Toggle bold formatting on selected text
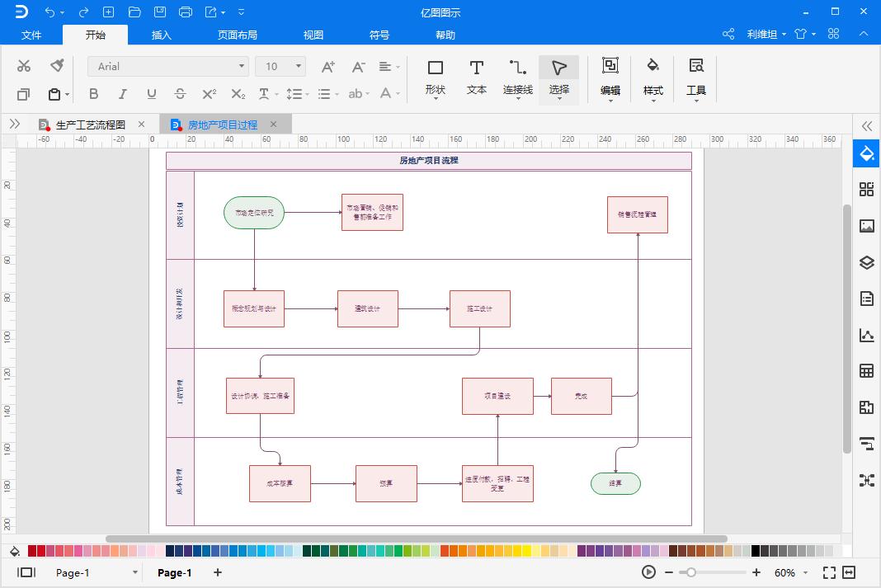Viewport: 881px width, 588px height. click(x=93, y=94)
